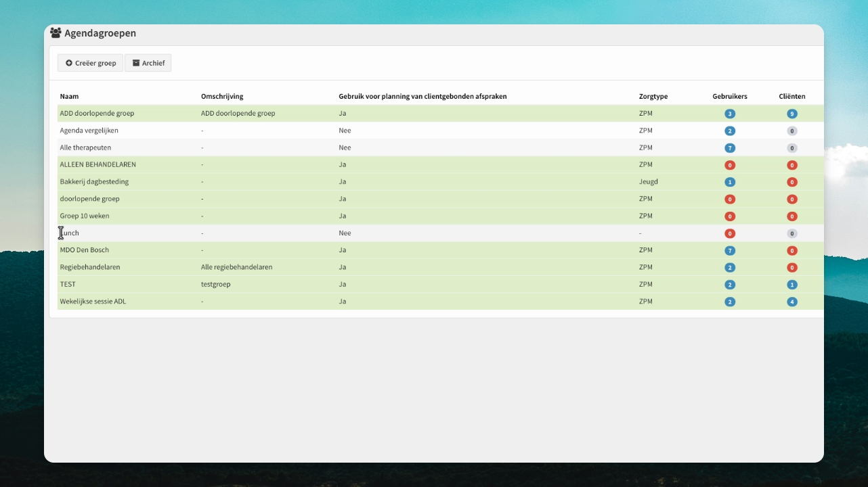Image resolution: width=868 pixels, height=487 pixels.
Task: Click the Cliënten column header
Action: pos(792,96)
